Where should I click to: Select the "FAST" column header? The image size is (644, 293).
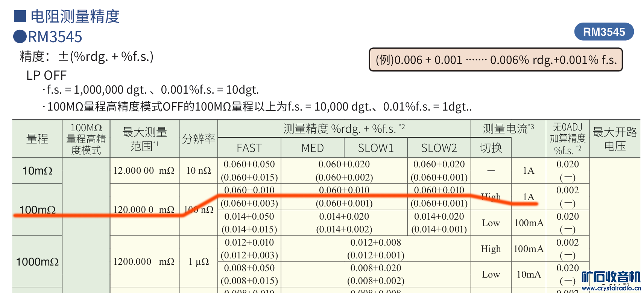(x=249, y=148)
